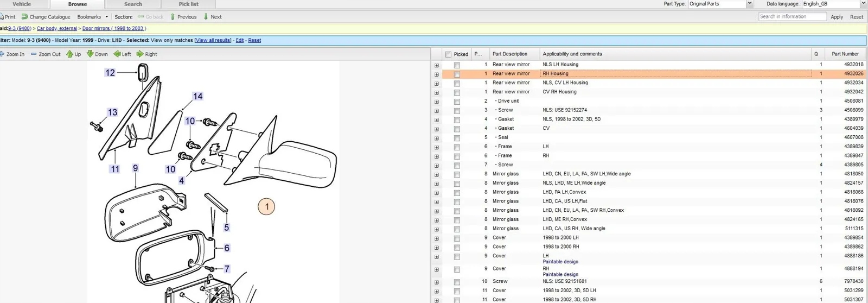
Task: Click callout number 13 in diagram
Action: coord(112,112)
